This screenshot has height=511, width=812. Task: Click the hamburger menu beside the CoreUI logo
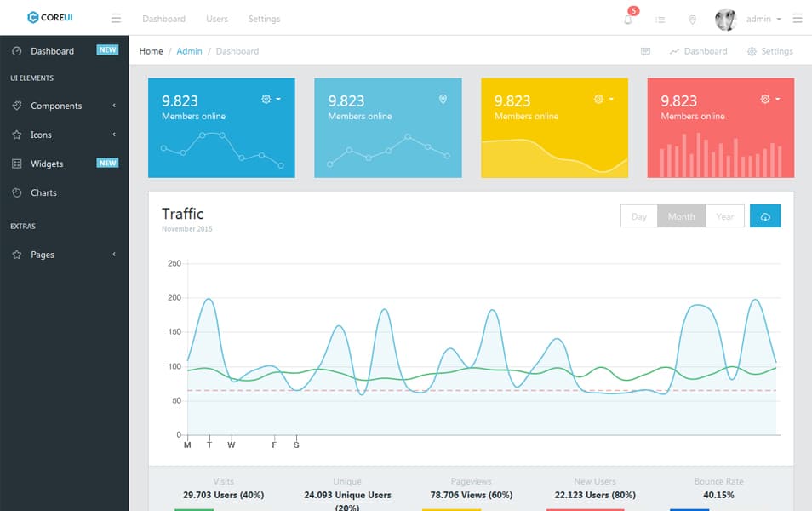click(116, 18)
